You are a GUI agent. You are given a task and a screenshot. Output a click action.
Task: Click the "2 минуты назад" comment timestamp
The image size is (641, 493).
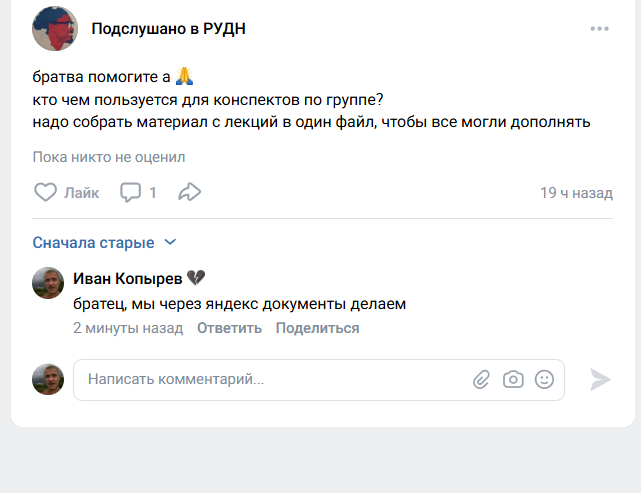click(x=128, y=328)
